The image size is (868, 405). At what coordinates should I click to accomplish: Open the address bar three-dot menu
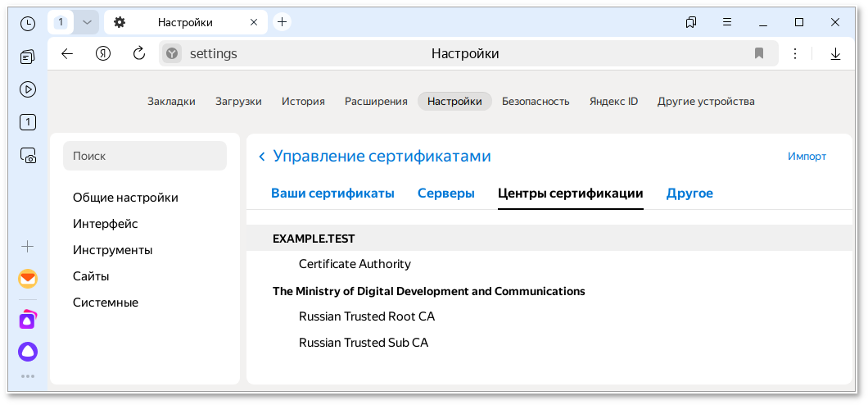click(x=795, y=53)
